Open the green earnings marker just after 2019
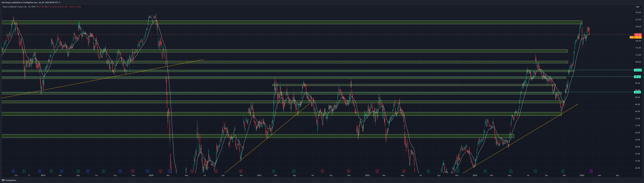The image size is (644, 183). point(51,171)
